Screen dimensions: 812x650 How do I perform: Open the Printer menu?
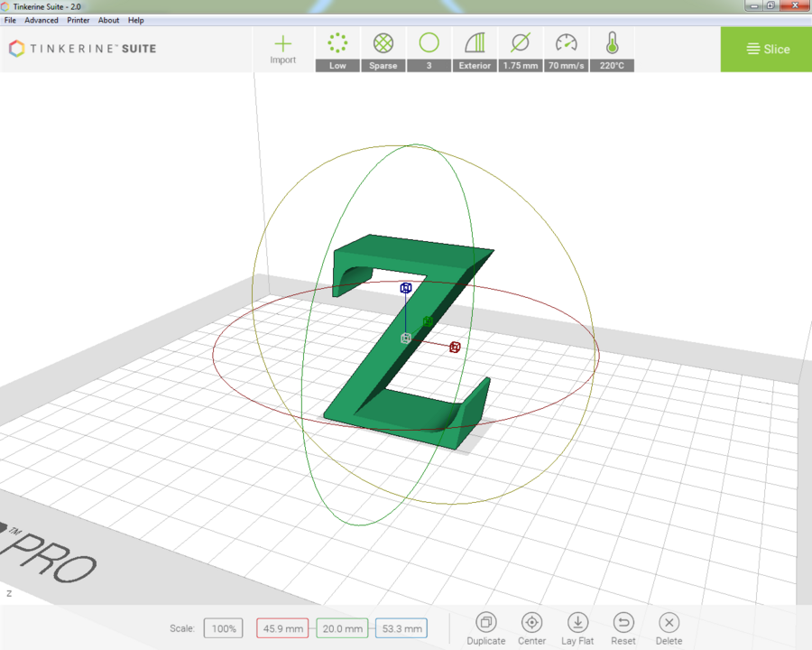pyautogui.click(x=78, y=20)
